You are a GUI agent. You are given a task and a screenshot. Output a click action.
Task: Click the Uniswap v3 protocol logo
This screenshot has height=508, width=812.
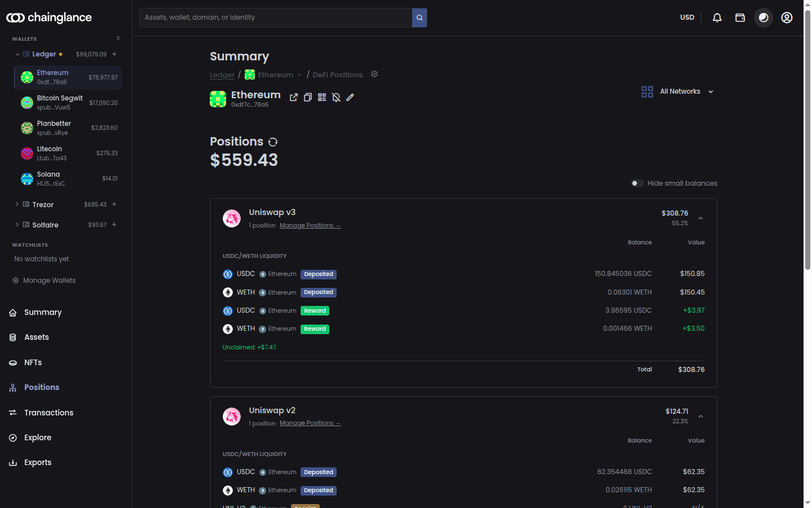click(232, 218)
